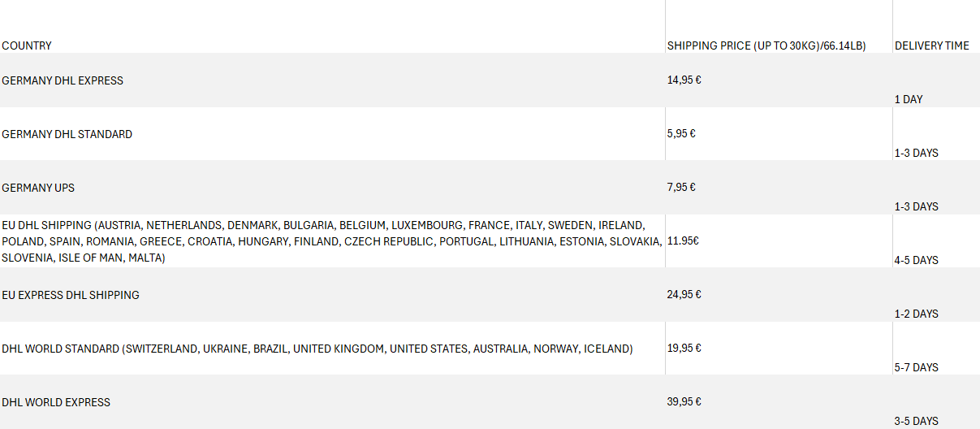The width and height of the screenshot is (980, 429).
Task: Select the EU EXPRESS DHL SHIPPING label
Action: (71, 295)
